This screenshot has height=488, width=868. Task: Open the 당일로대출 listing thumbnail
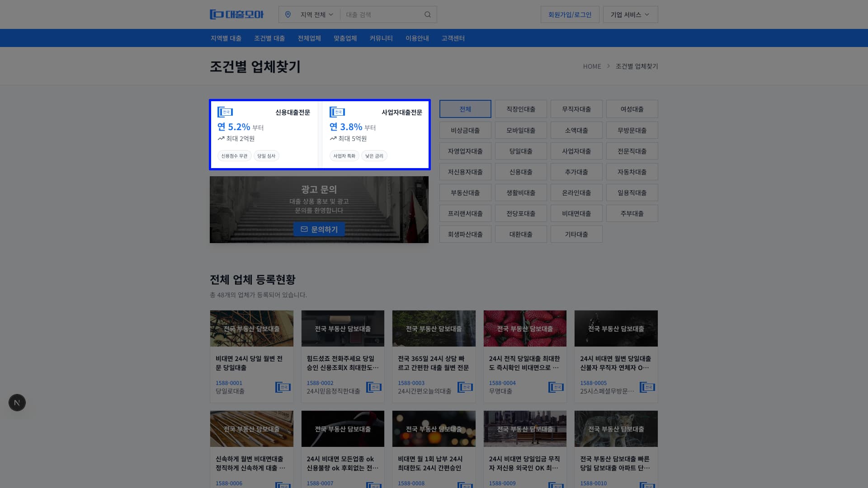251,328
